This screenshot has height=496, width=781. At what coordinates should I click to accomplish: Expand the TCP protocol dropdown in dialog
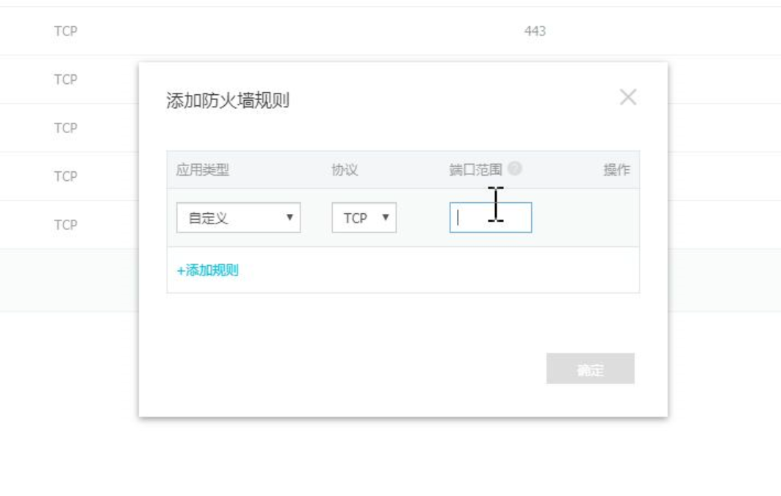coord(364,218)
